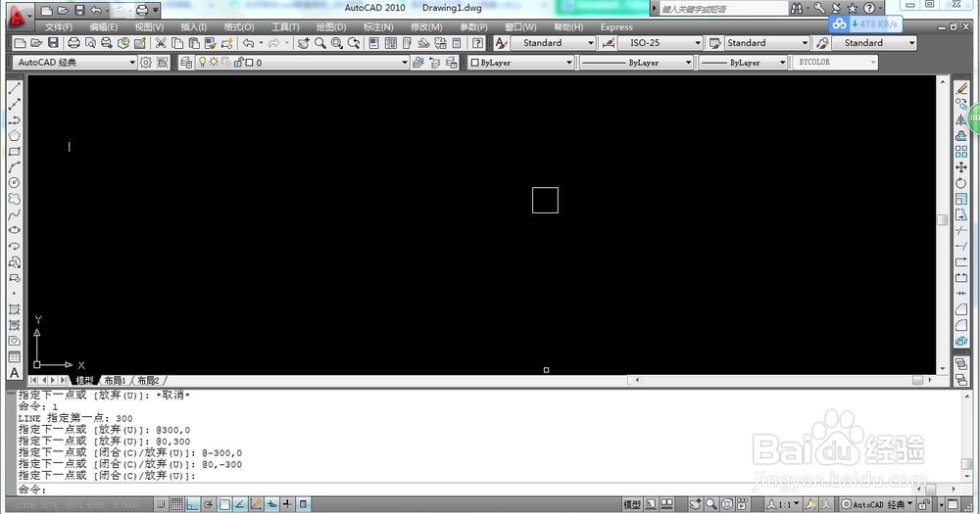Select the Array modify tool
980x514 pixels.
tap(961, 152)
